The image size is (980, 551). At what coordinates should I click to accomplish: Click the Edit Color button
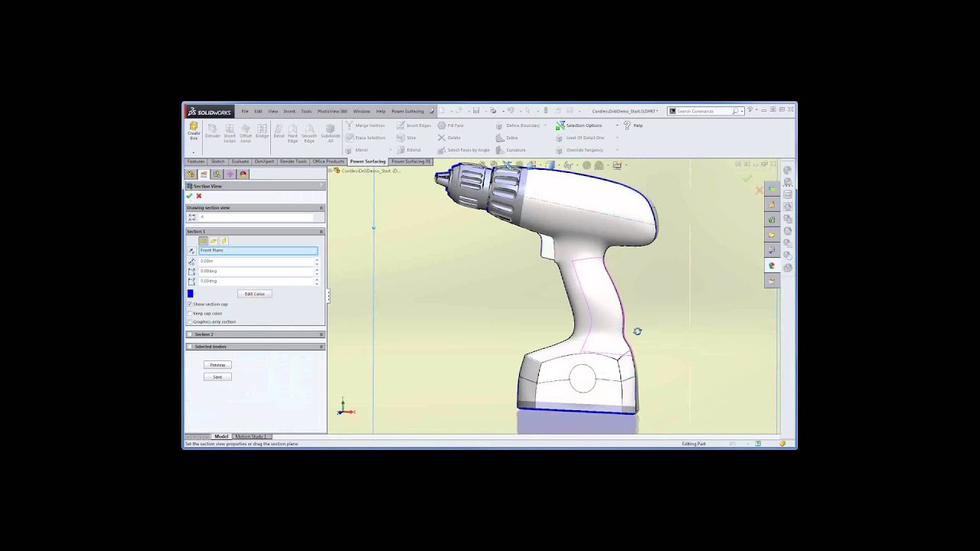(x=255, y=294)
